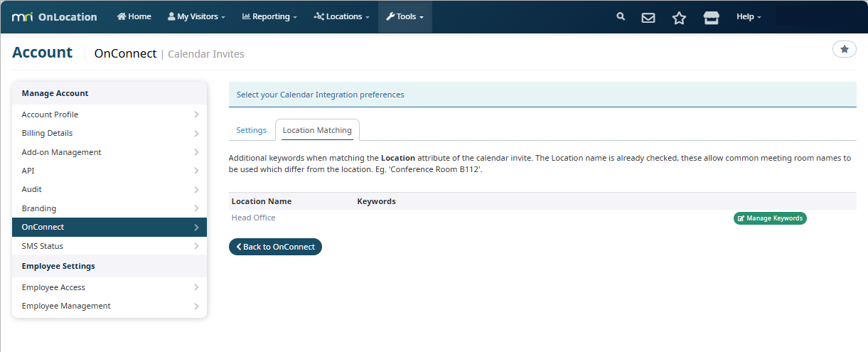
Task: Expand the Help menu
Action: pos(749,16)
